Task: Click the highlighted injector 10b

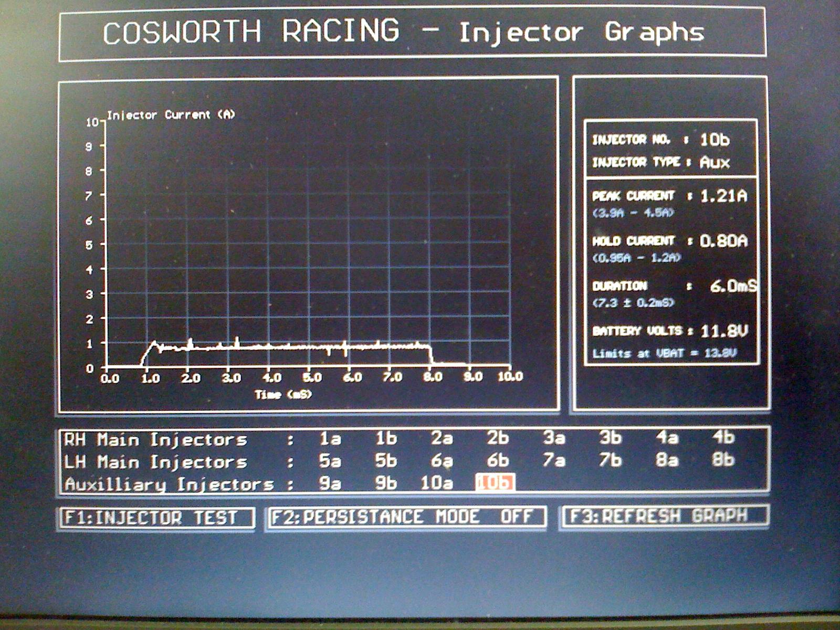Action: (x=495, y=482)
